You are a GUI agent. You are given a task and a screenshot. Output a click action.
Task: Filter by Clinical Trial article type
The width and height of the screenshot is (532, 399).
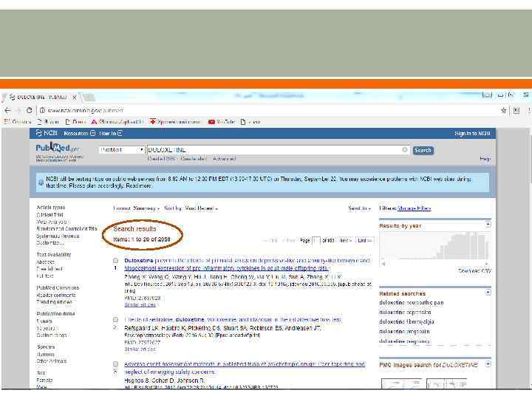pyautogui.click(x=50, y=214)
